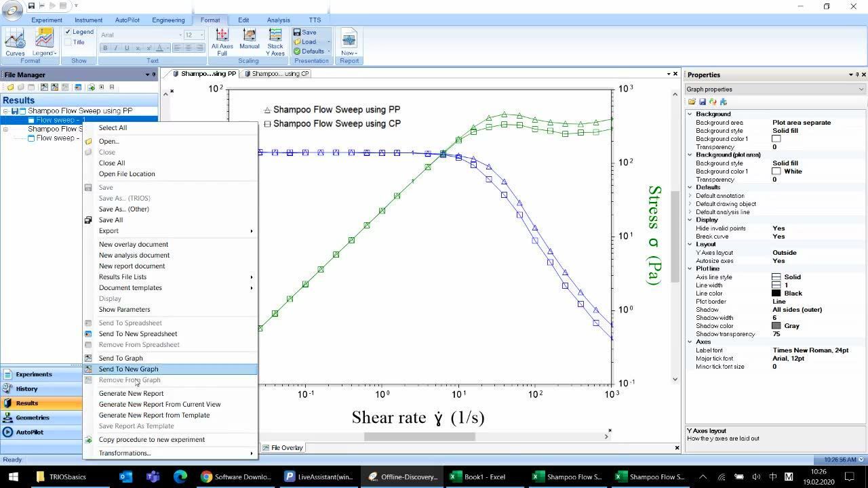This screenshot has height=488, width=868.
Task: Click the New Report icon in ribbon
Action: tap(349, 42)
